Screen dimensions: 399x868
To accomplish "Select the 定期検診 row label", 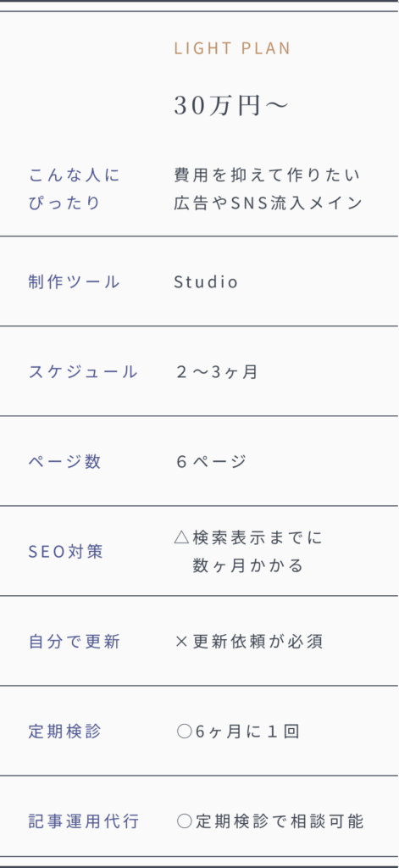I will point(64,732).
